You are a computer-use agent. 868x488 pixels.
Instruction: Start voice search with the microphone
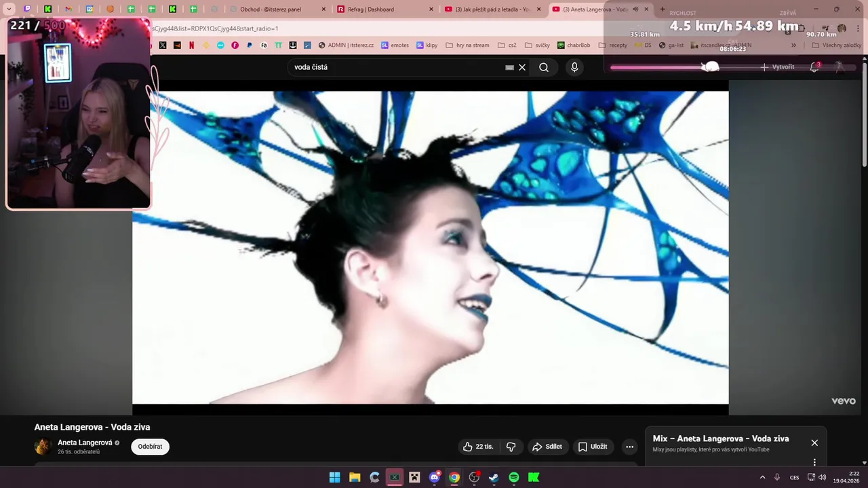click(574, 67)
